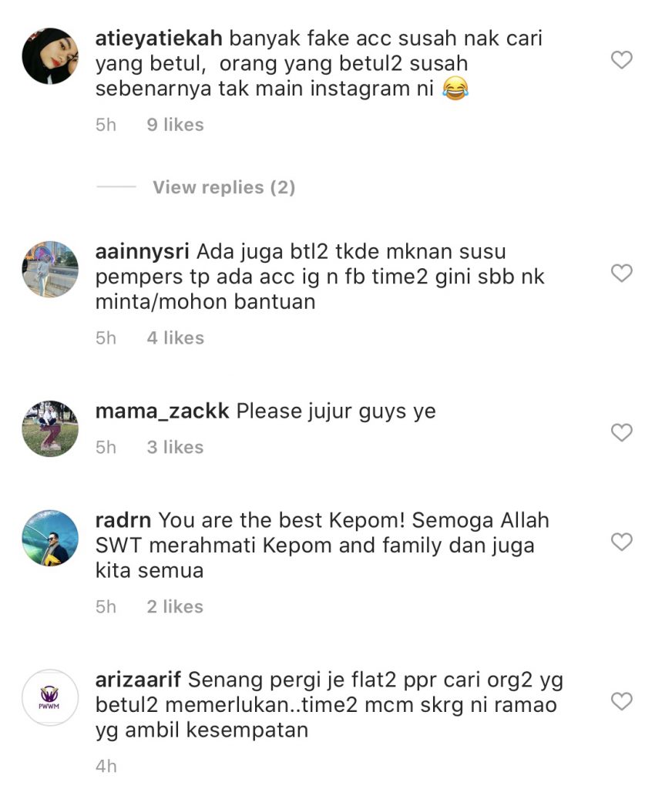Image resolution: width=672 pixels, height=789 pixels.
Task: Visit the radrn username link
Action: (123, 520)
